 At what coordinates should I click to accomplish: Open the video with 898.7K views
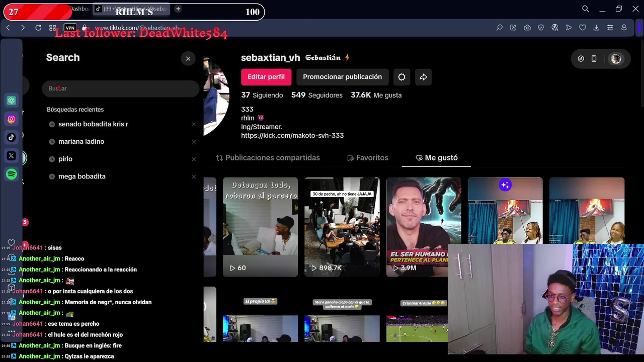tap(342, 227)
